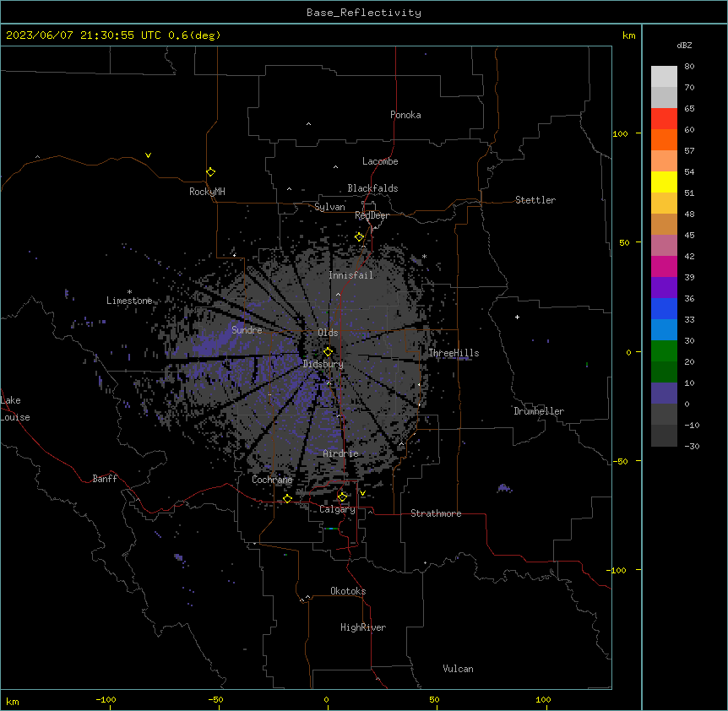This screenshot has width=728, height=711.
Task: Click the km unit label at top right
Action: [629, 35]
